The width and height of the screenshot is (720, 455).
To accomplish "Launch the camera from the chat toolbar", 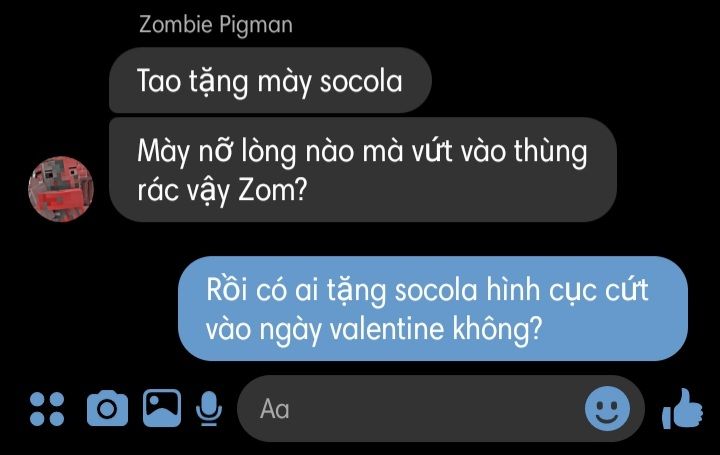I will coord(107,408).
